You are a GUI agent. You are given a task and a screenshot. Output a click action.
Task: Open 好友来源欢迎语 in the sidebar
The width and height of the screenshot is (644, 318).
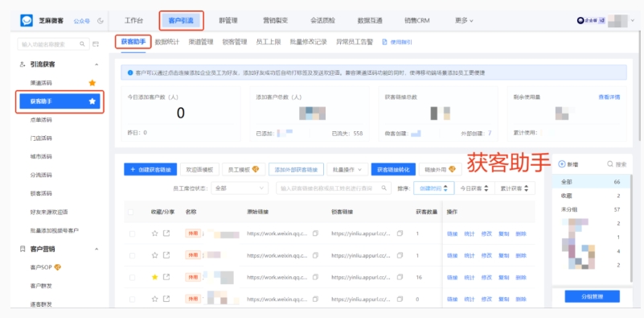(49, 213)
